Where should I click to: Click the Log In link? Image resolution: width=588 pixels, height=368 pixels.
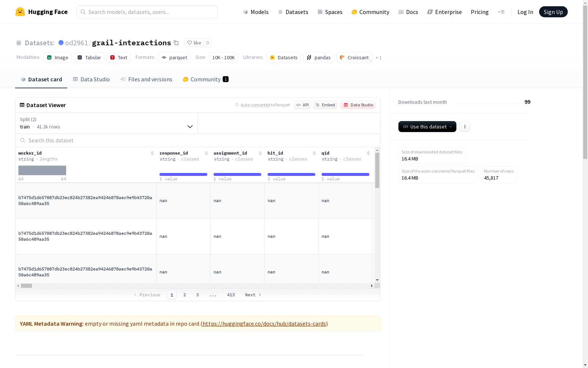pos(525,12)
